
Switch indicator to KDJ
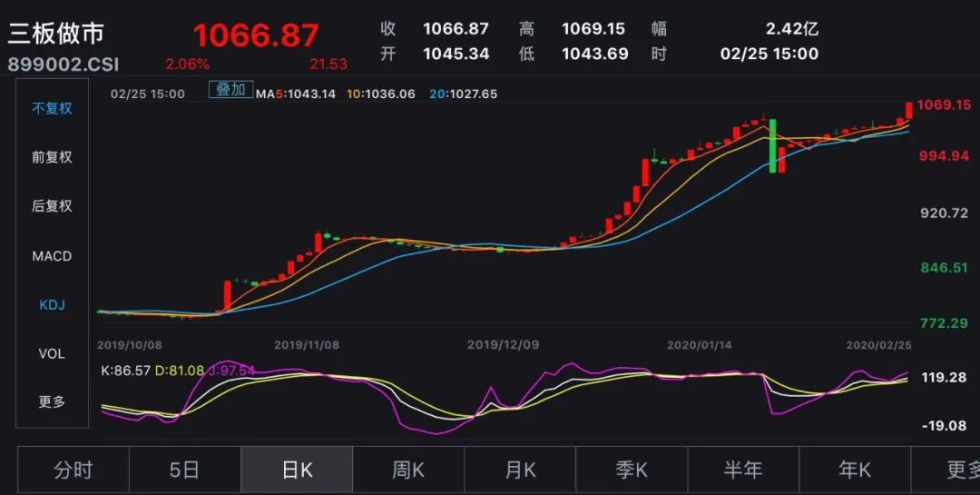(x=52, y=305)
